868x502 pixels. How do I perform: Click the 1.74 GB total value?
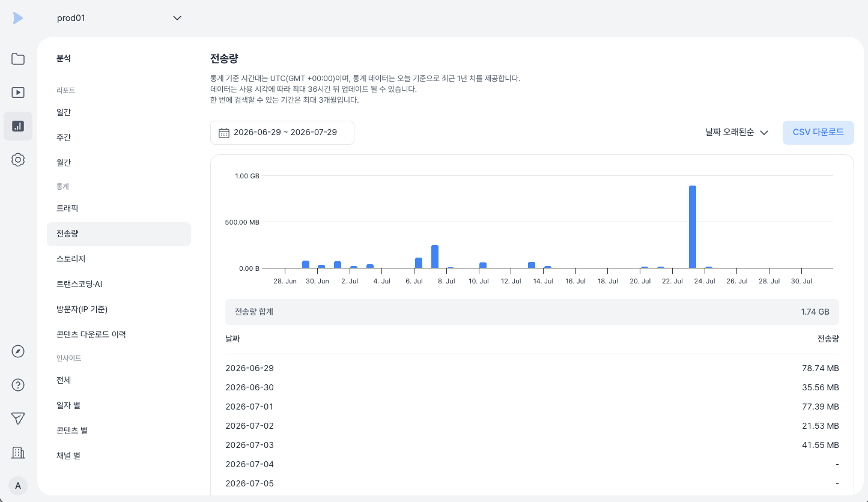tap(815, 312)
